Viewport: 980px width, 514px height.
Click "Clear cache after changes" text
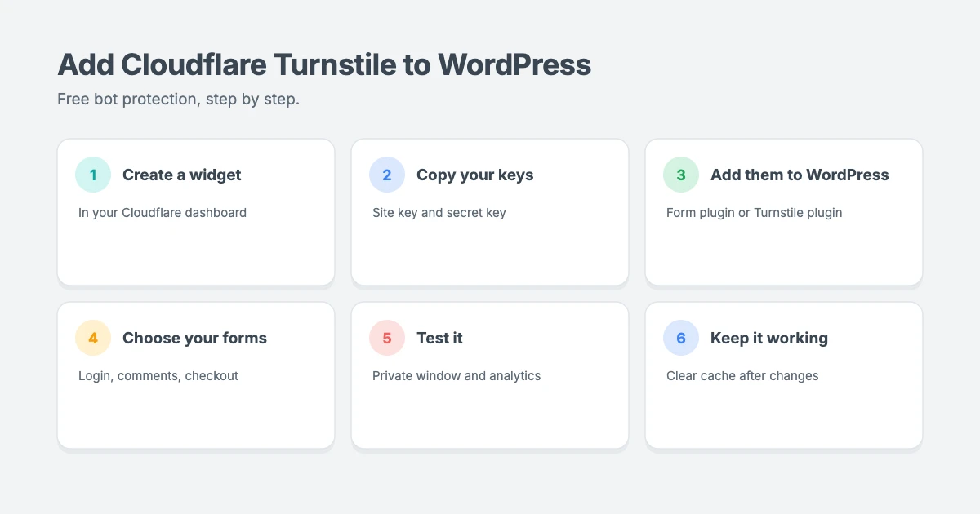[742, 376]
